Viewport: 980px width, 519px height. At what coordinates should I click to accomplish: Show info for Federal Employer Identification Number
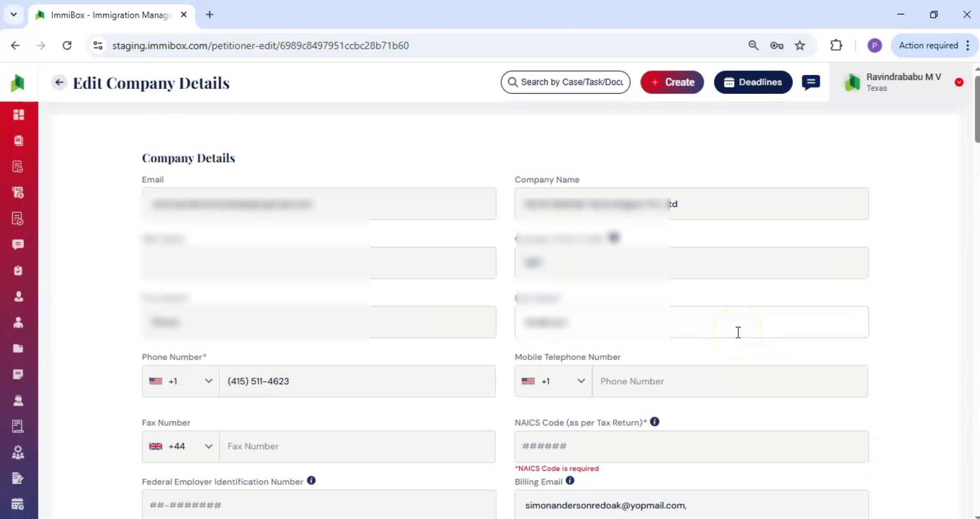[x=311, y=481]
